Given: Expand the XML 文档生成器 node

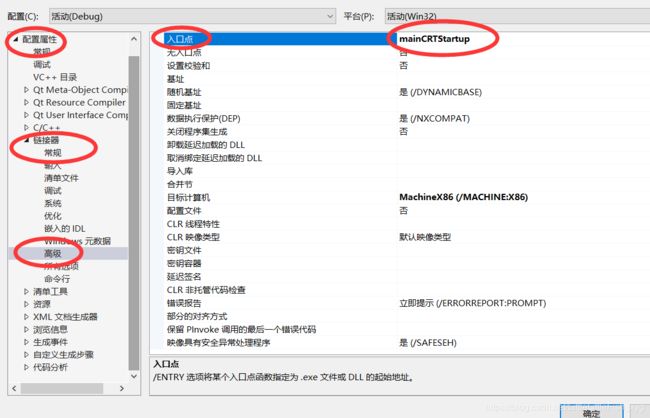Looking at the screenshot, I should pyautogui.click(x=27, y=317).
